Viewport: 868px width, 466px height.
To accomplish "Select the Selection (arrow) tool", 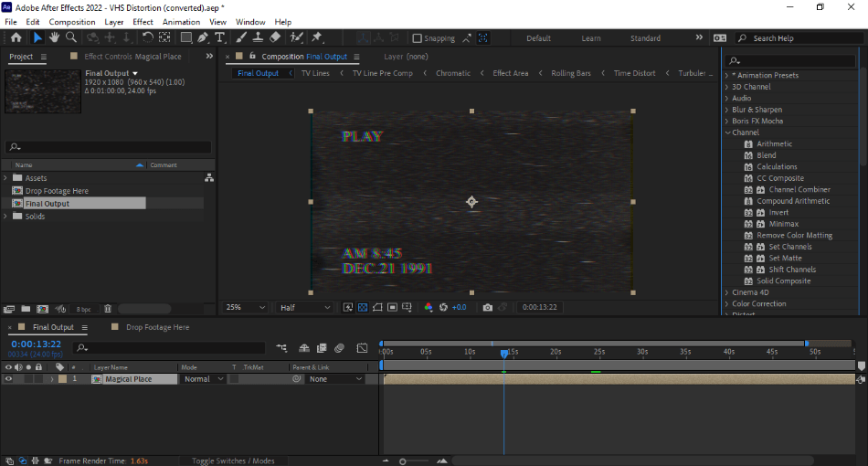I will [37, 37].
